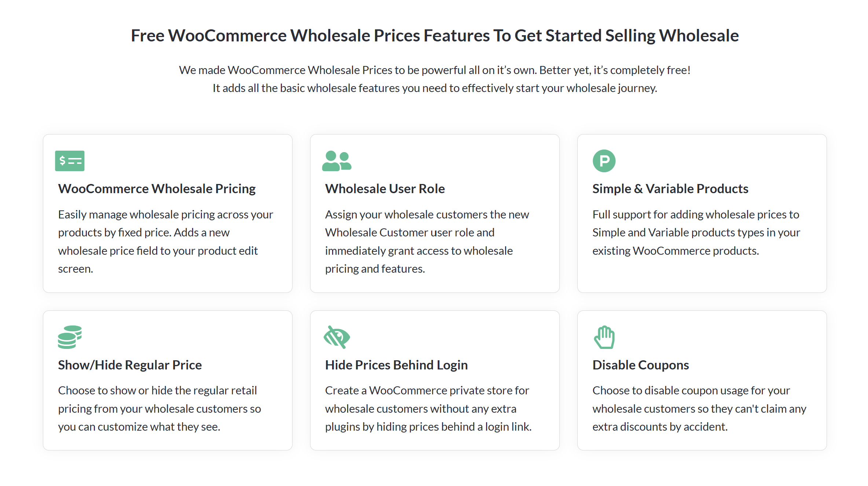
Task: Click the Hide Prices Behind Login heading
Action: [396, 365]
